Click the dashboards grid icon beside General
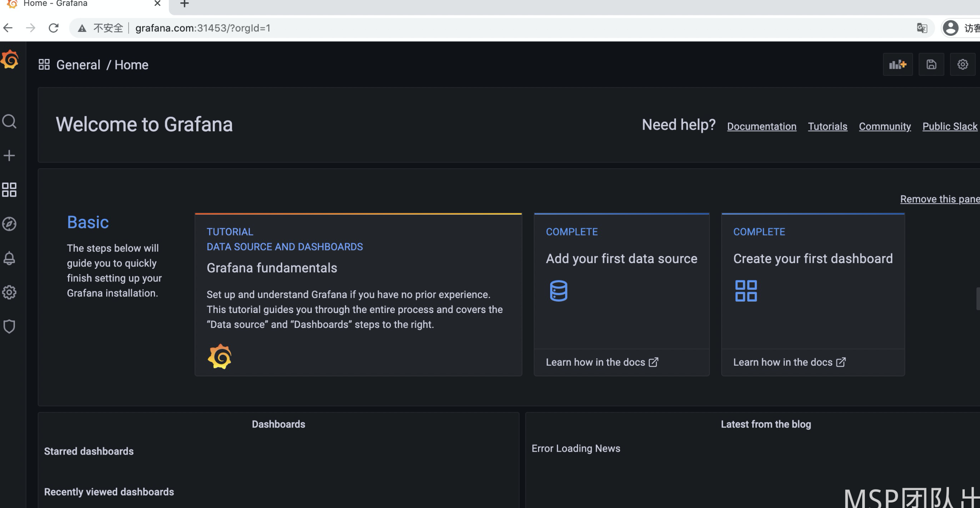Image resolution: width=980 pixels, height=508 pixels. point(44,64)
